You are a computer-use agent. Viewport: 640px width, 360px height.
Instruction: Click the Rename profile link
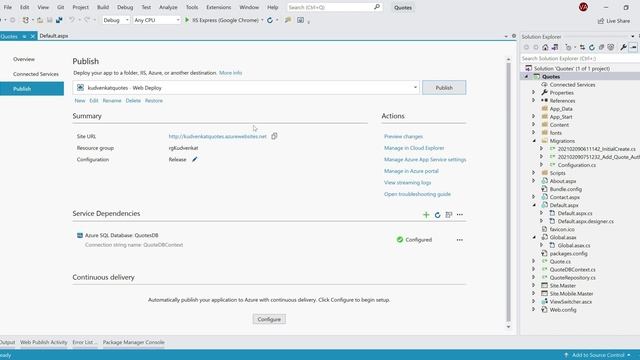click(x=112, y=100)
